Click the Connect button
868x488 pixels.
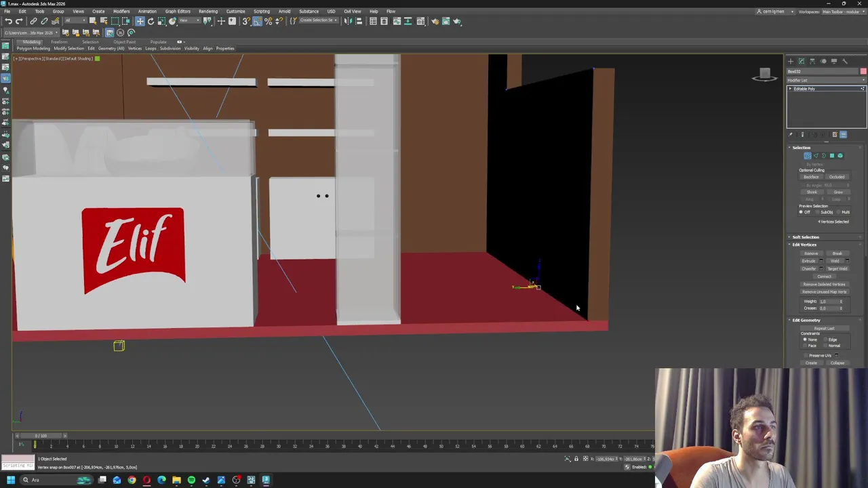point(824,277)
